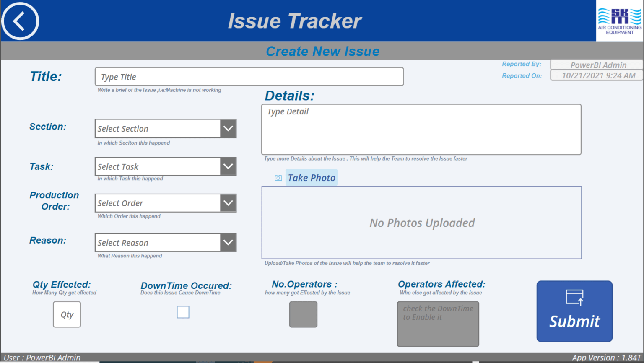Click the grey No.Operators input box

coord(303,314)
